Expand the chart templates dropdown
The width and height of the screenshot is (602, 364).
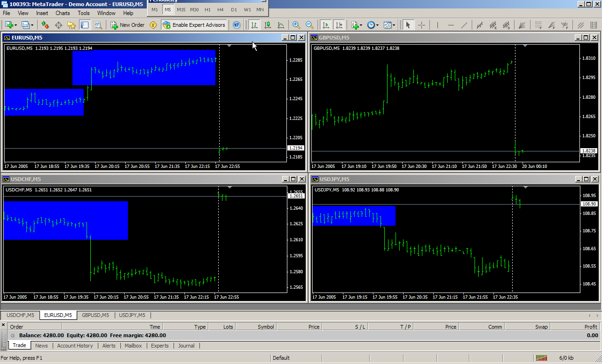pyautogui.click(x=388, y=25)
